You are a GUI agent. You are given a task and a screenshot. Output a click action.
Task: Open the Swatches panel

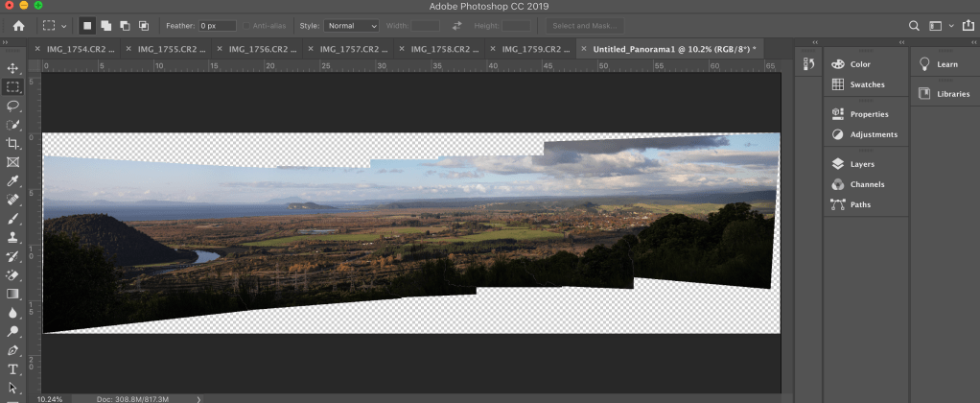coord(867,84)
